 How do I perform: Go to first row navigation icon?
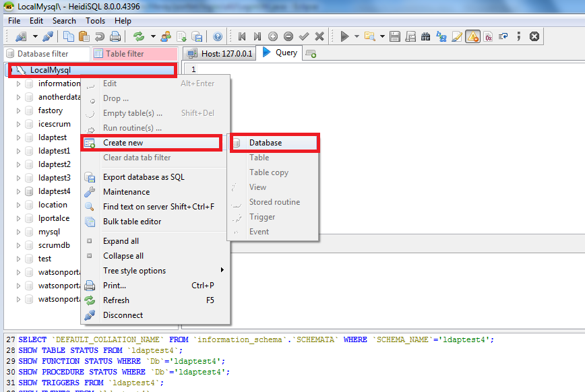pyautogui.click(x=242, y=36)
